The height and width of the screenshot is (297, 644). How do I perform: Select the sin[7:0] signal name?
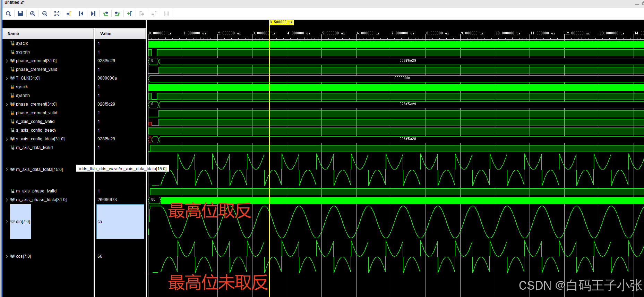click(x=23, y=222)
